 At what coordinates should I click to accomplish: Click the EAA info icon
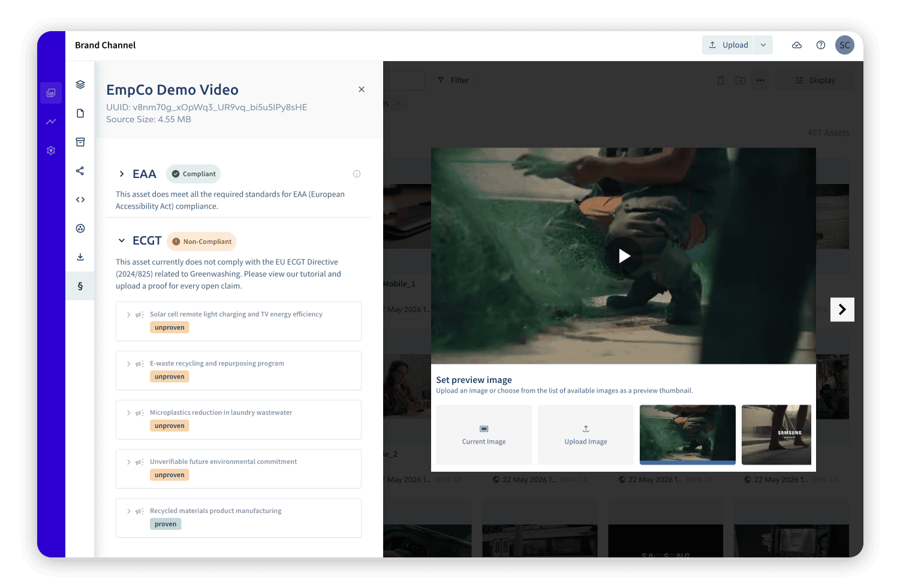(x=357, y=174)
